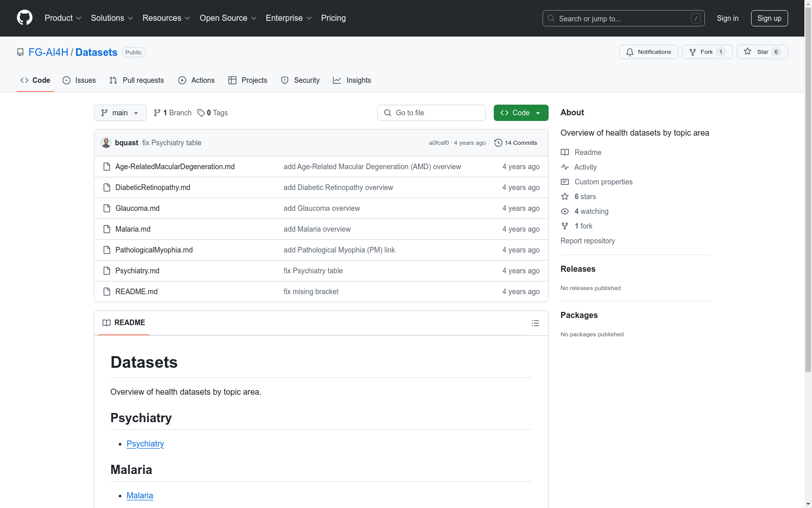Viewport: 812px width, 508px height.
Task: Open the Releases heading link
Action: pyautogui.click(x=578, y=269)
